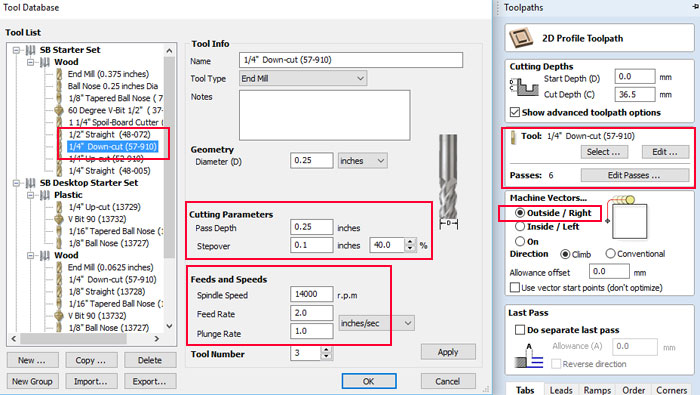The image size is (700, 395).
Task: Select Outside / Right machining option
Action: point(520,213)
